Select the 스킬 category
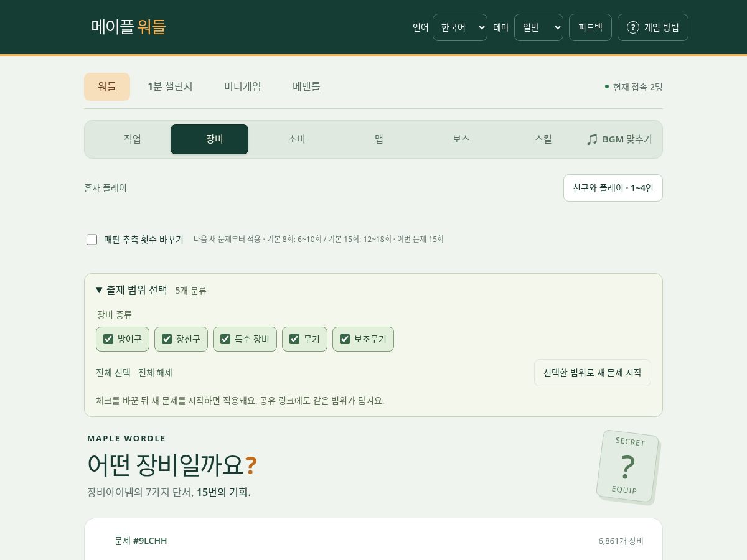This screenshot has height=560, width=747. tap(543, 139)
